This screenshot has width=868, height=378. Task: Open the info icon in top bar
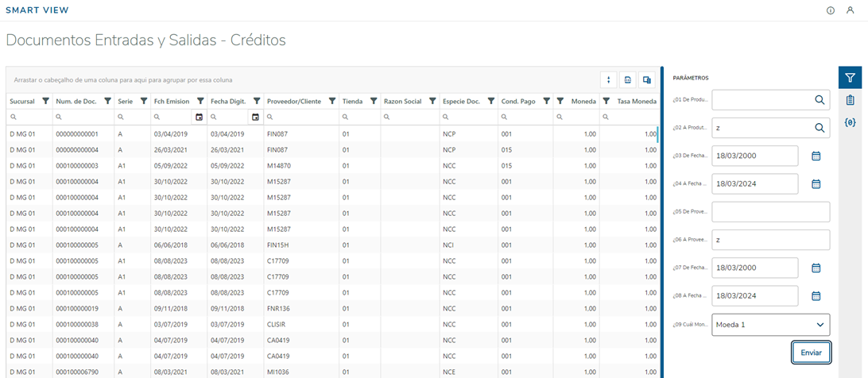coord(831,10)
